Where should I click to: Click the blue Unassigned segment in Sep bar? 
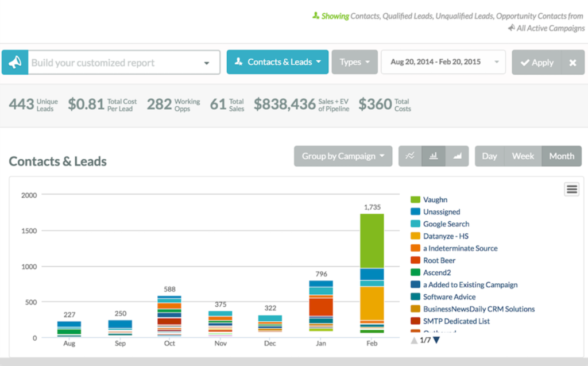(x=120, y=324)
